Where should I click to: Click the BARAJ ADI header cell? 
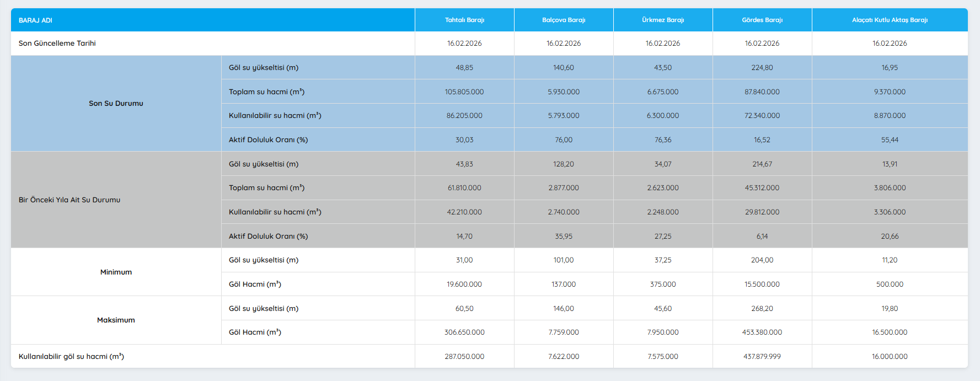click(x=35, y=20)
